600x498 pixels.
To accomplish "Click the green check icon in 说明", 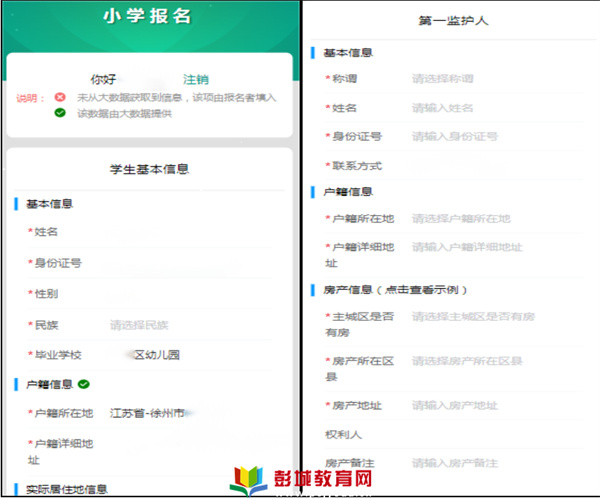I will tap(60, 113).
